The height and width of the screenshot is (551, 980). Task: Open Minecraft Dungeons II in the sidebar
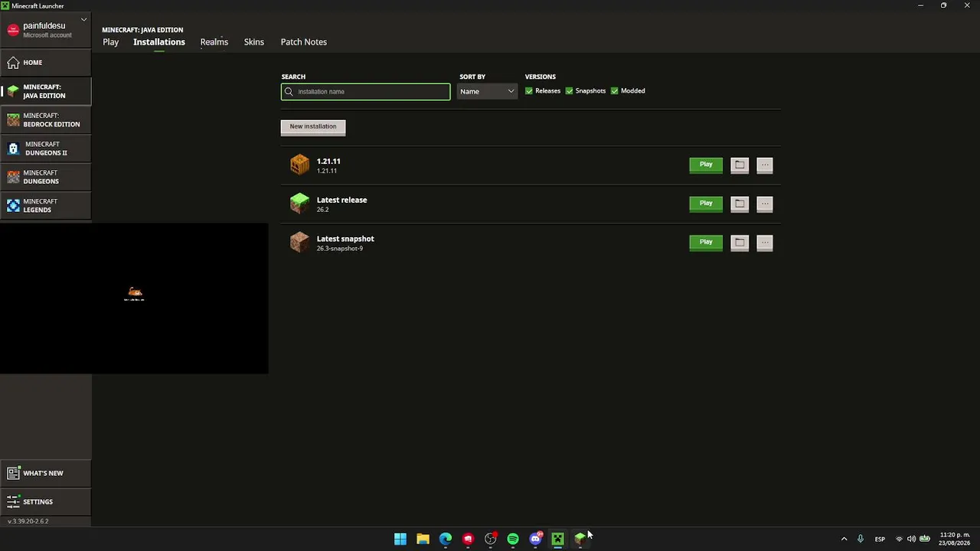pos(46,148)
